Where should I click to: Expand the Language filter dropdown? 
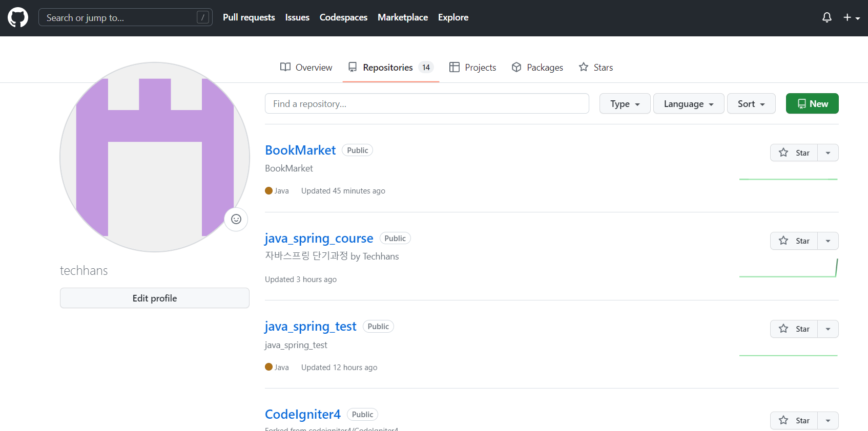pos(689,103)
